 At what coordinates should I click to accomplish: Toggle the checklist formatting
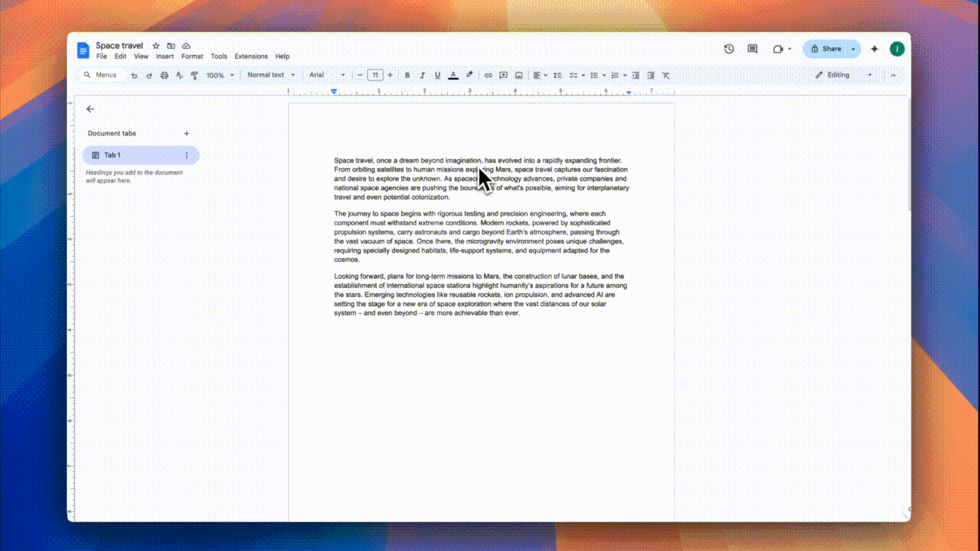tap(574, 75)
